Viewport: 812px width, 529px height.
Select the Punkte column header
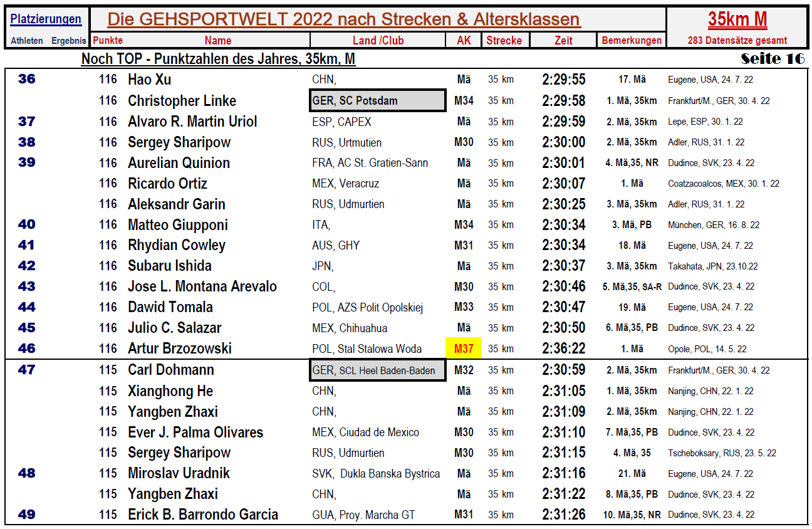(108, 40)
